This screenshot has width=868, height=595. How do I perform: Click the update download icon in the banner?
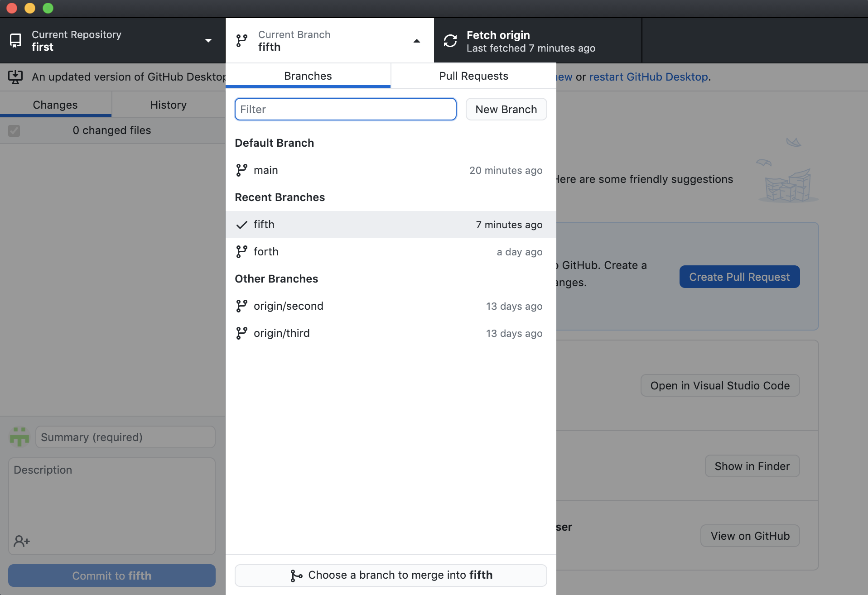(15, 77)
